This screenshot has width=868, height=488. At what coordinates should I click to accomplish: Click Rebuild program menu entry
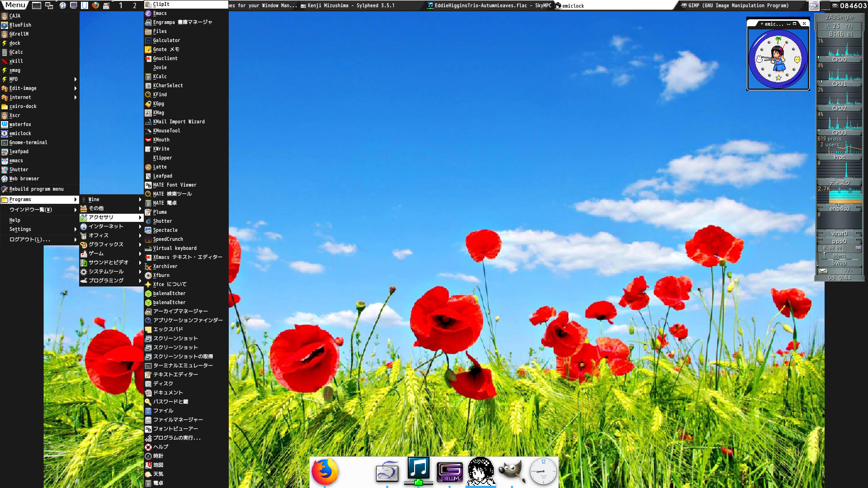36,189
